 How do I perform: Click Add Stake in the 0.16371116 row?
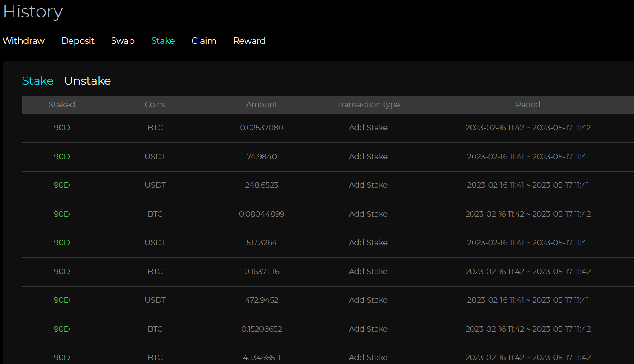[368, 272]
